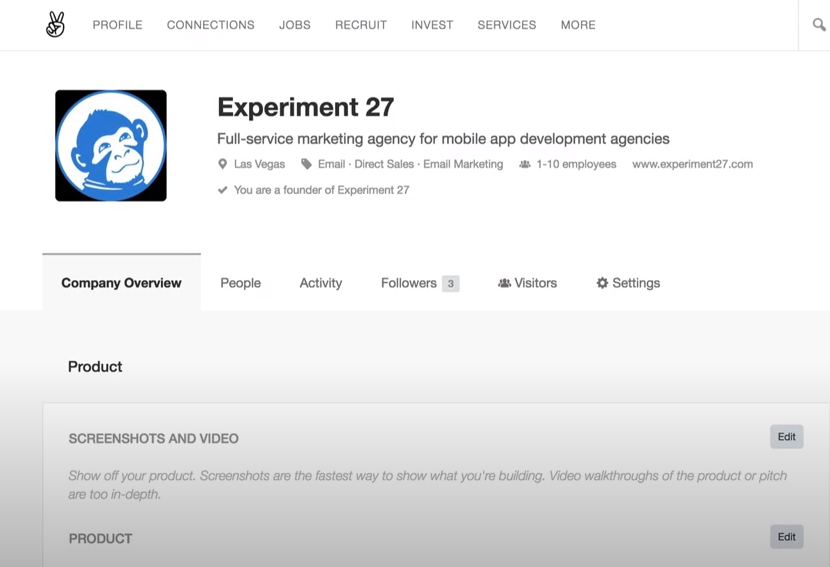
Task: Click the followers count badge 3
Action: coord(450,283)
